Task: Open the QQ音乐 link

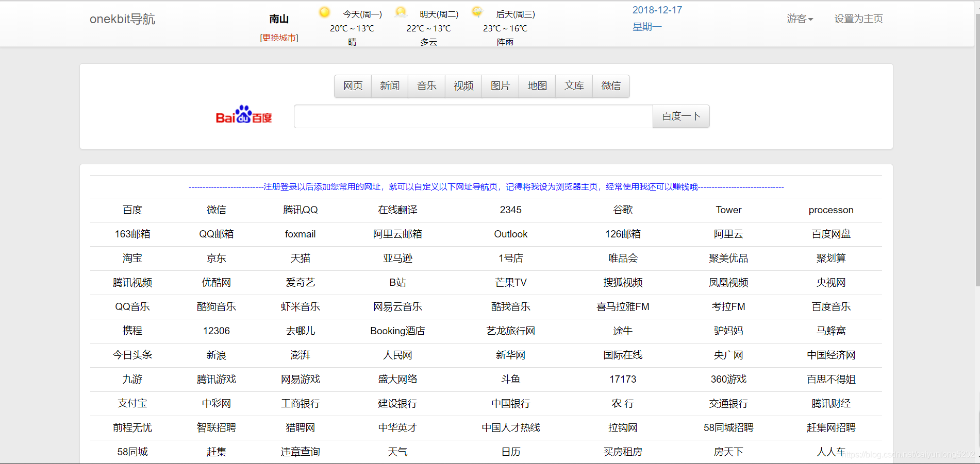Action: 132,307
